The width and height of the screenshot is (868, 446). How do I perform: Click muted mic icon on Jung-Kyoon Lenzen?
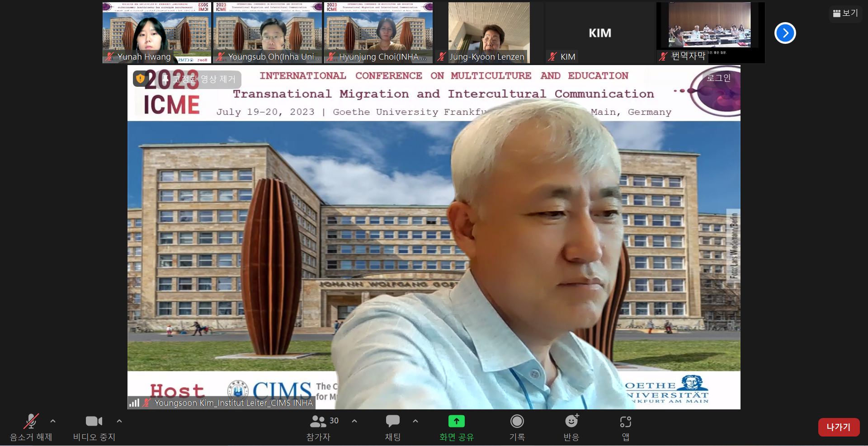pyautogui.click(x=442, y=56)
